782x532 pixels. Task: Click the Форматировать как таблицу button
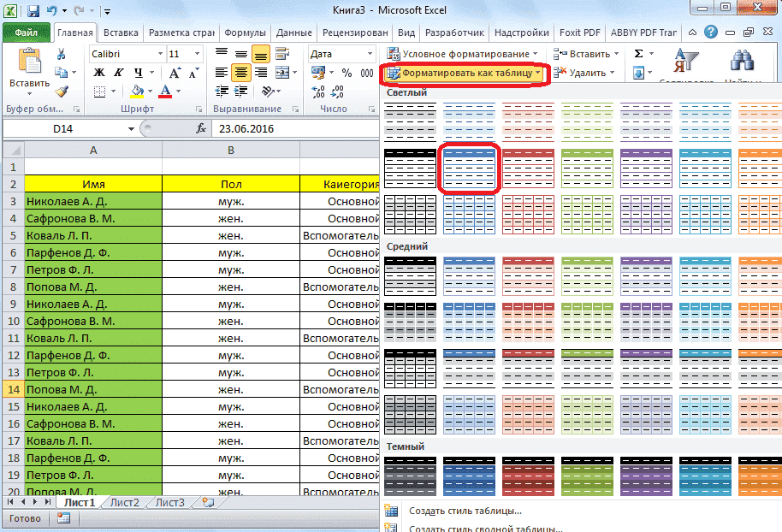pos(465,74)
